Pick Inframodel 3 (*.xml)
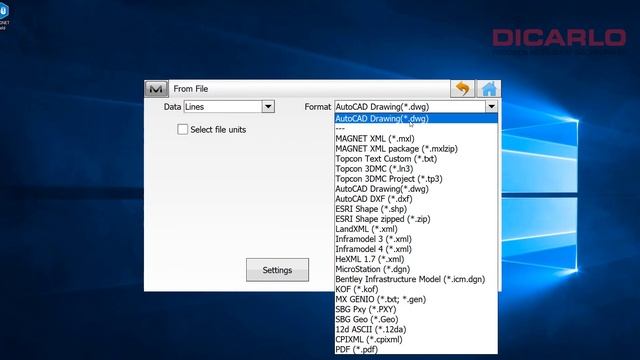Image resolution: width=640 pixels, height=360 pixels. (416, 239)
